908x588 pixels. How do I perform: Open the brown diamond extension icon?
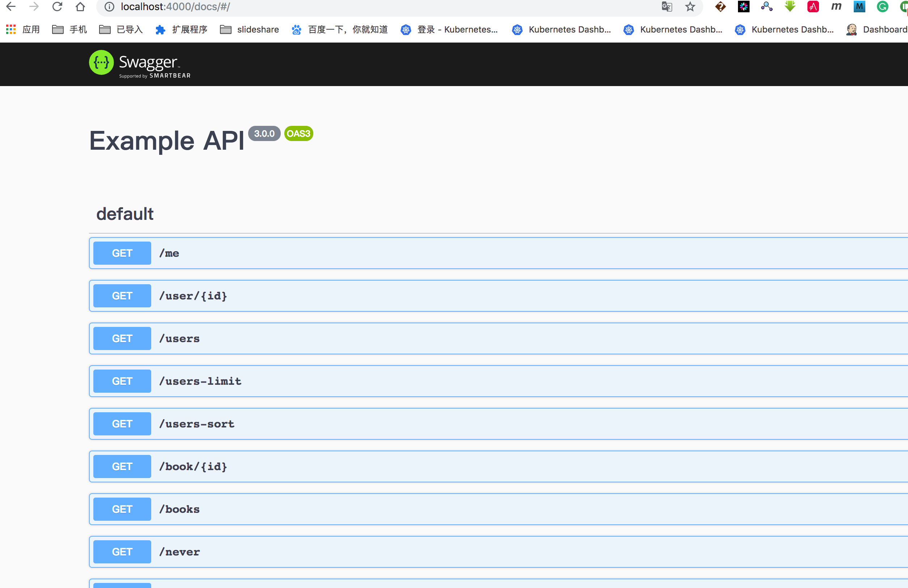(x=720, y=7)
